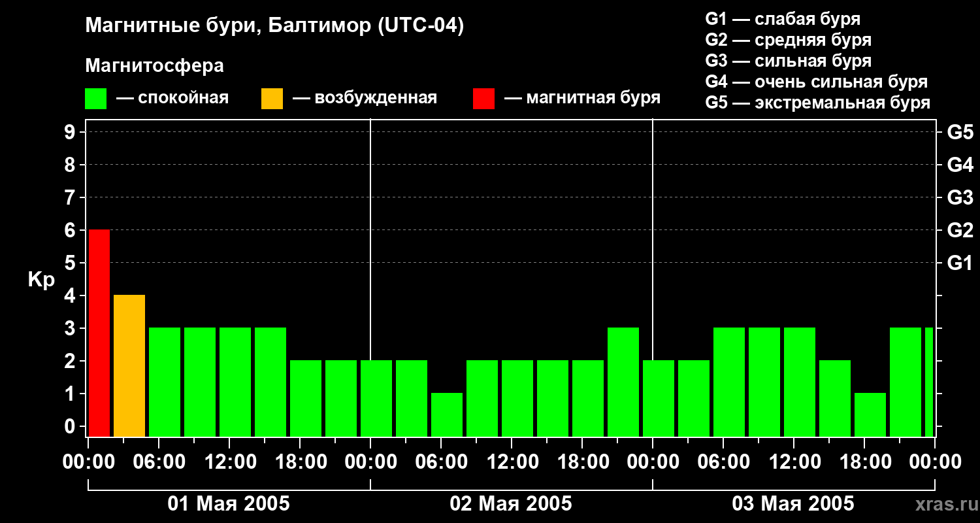The height and width of the screenshot is (523, 980).
Task: Click Kp value 2 on the left axis
Action: tap(71, 362)
